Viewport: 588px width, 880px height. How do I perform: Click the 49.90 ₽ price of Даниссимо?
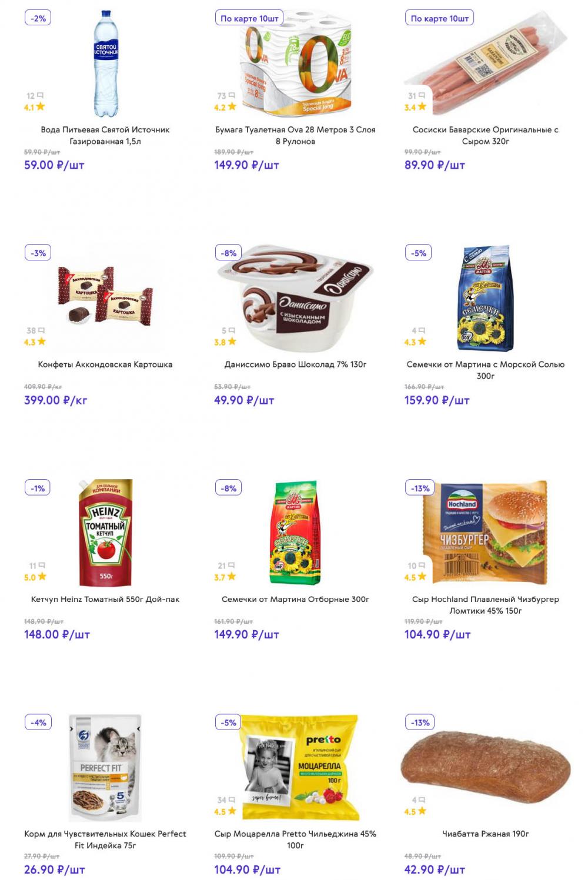pos(244,400)
